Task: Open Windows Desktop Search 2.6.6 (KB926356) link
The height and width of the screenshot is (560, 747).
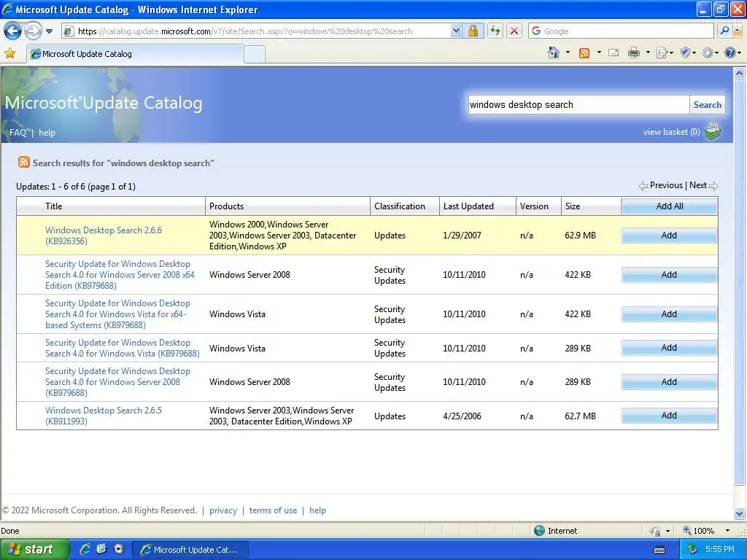Action: (x=104, y=236)
